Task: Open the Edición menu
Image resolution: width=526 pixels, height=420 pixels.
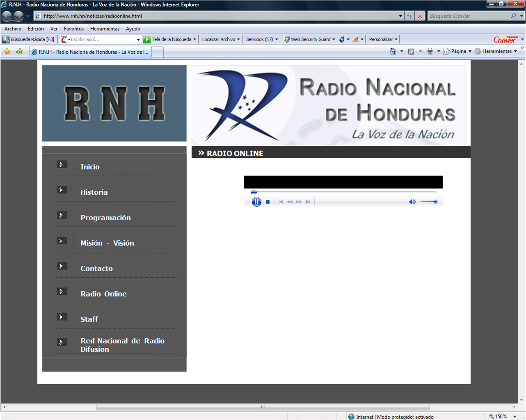Action: [36, 29]
